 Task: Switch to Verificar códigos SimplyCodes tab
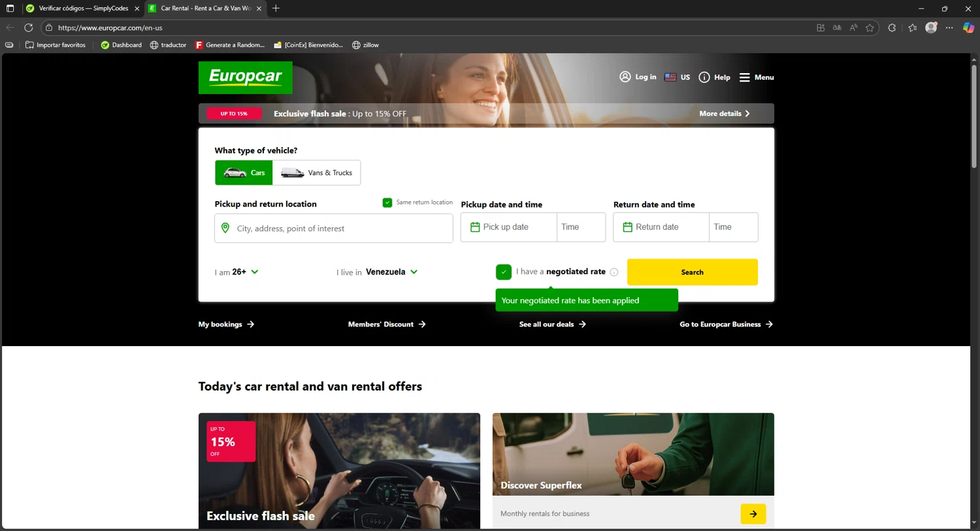[x=83, y=8]
